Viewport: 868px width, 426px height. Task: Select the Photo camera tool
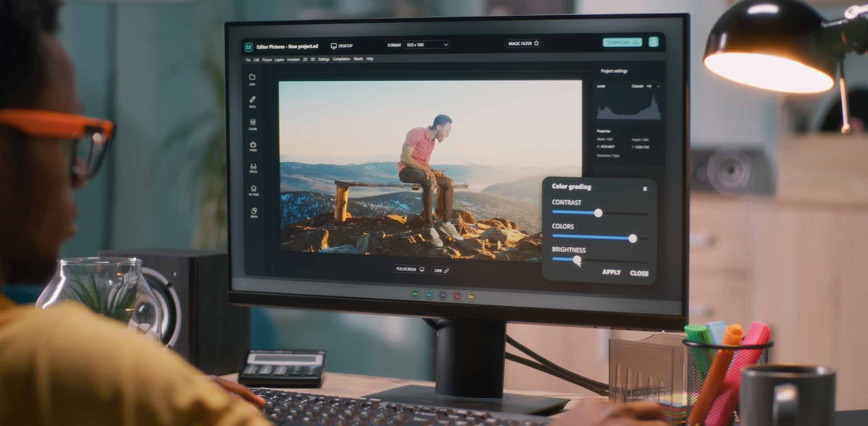253,145
